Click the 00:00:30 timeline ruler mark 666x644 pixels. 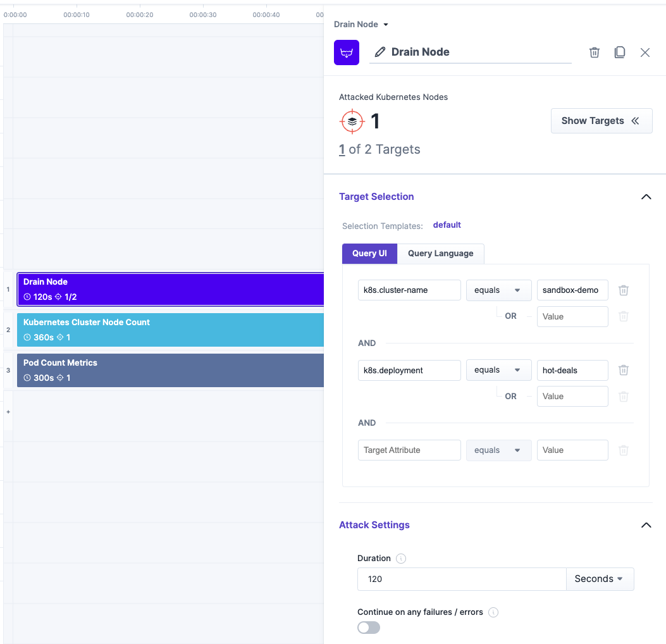pos(203,15)
